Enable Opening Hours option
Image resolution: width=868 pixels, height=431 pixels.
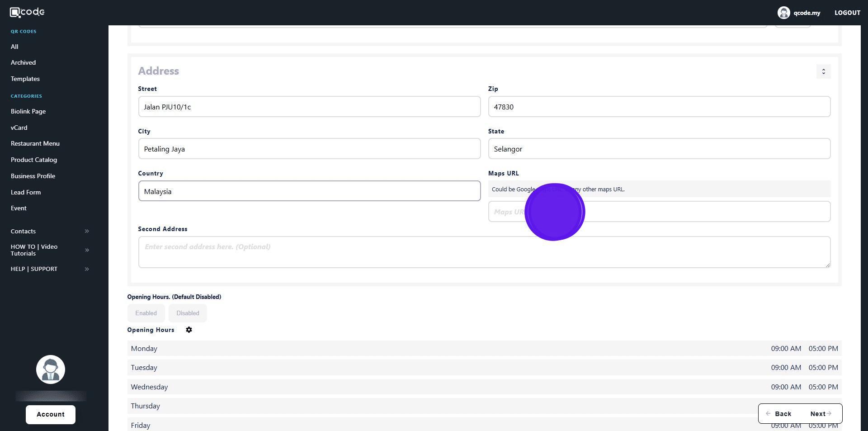(146, 313)
